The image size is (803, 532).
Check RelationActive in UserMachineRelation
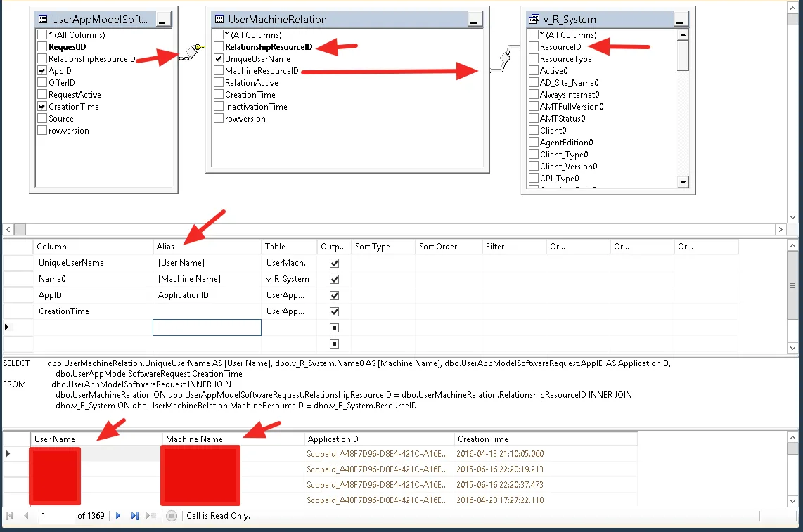(219, 82)
